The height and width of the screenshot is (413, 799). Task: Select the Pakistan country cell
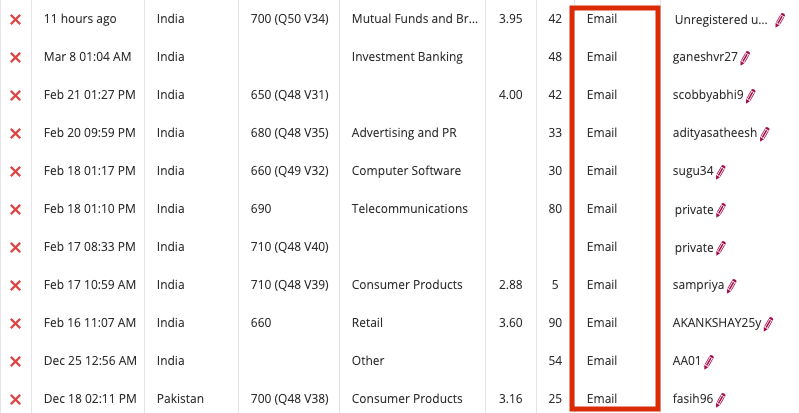(180, 399)
